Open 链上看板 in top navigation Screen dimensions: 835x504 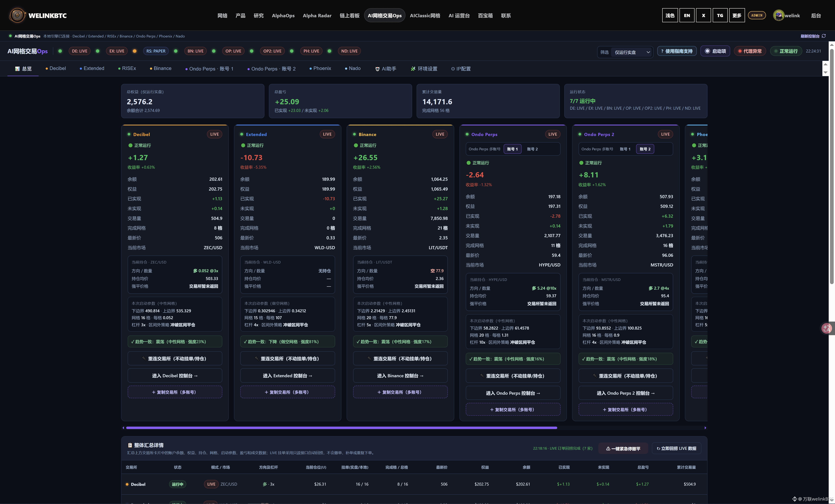[349, 16]
